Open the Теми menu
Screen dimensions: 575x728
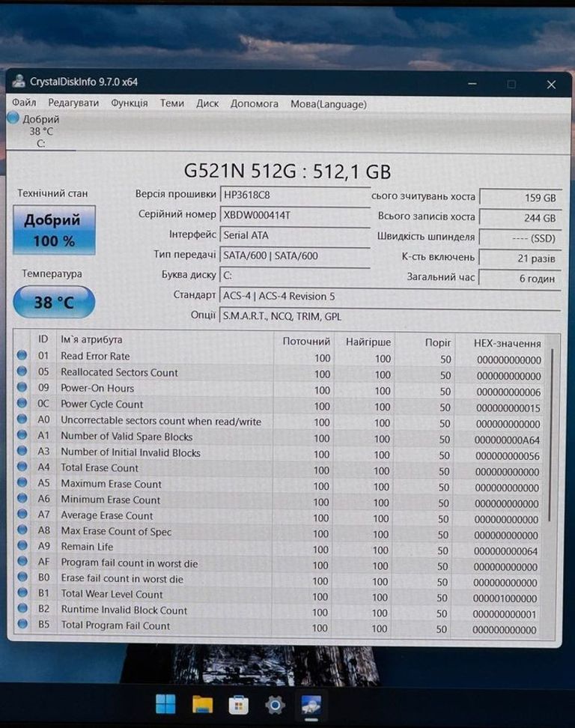pos(171,103)
